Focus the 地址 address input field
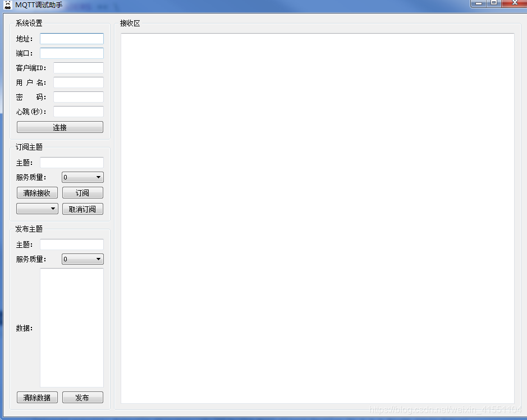Image resolution: width=527 pixels, height=420 pixels. pyautogui.click(x=72, y=39)
